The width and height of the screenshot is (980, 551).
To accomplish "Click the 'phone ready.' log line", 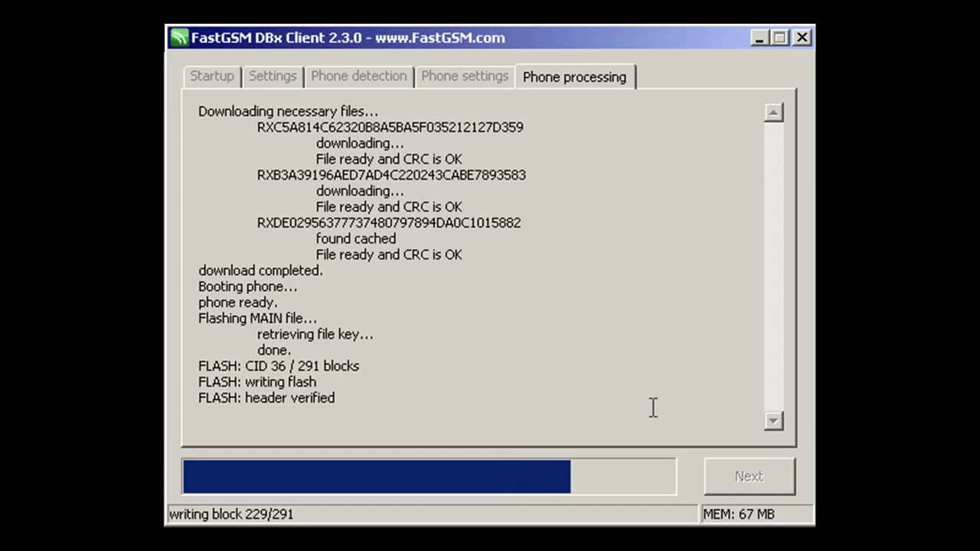I will coord(238,302).
